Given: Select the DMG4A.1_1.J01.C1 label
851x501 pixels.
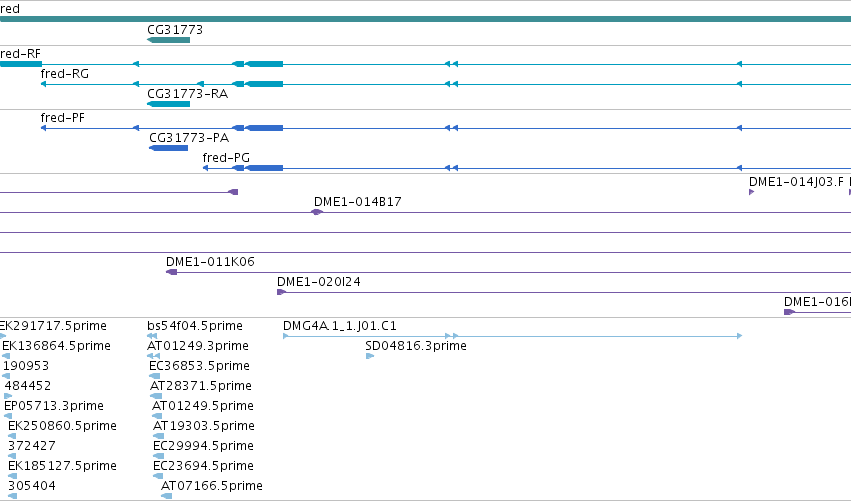Looking at the screenshot, I should [340, 326].
